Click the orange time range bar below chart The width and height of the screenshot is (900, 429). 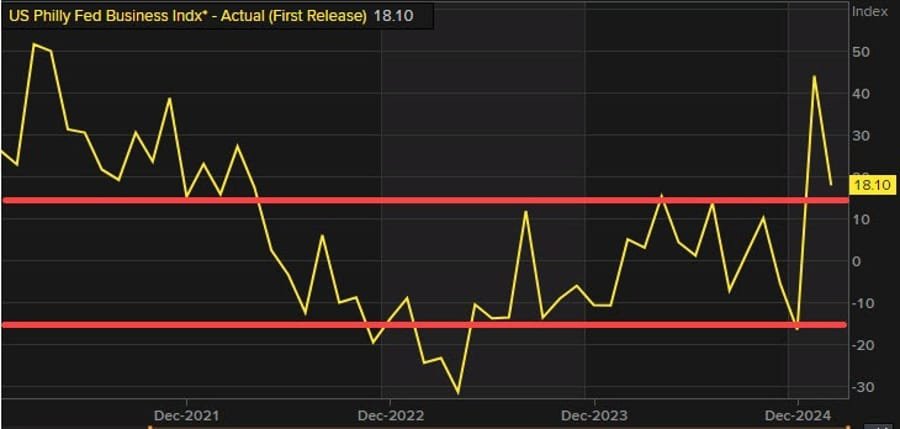500,426
